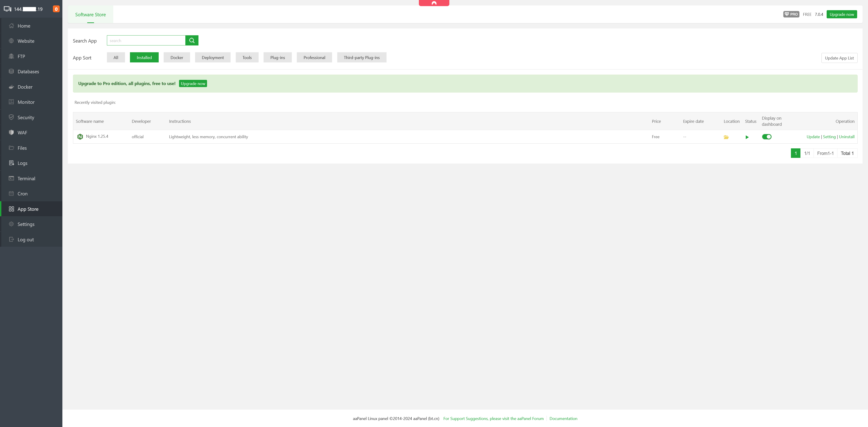This screenshot has width=868, height=427.
Task: Open the Documentation footer link
Action: 563,419
